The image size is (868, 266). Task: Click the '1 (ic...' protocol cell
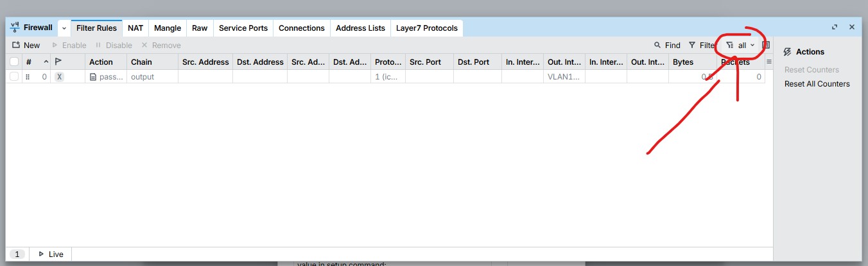tap(388, 77)
